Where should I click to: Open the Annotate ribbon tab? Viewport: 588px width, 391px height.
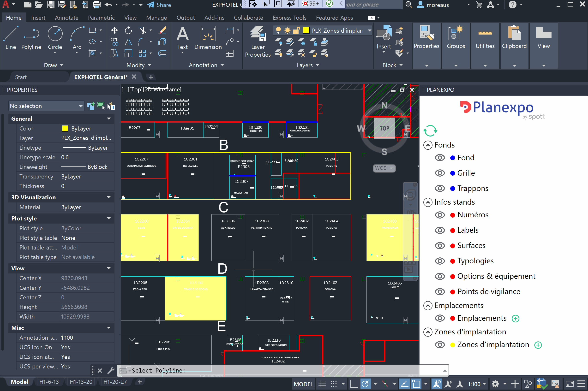pos(67,18)
